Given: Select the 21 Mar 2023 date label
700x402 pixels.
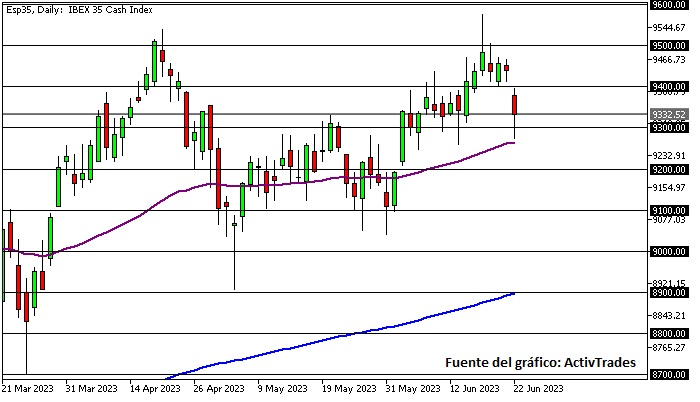Looking at the screenshot, I should (28, 389).
